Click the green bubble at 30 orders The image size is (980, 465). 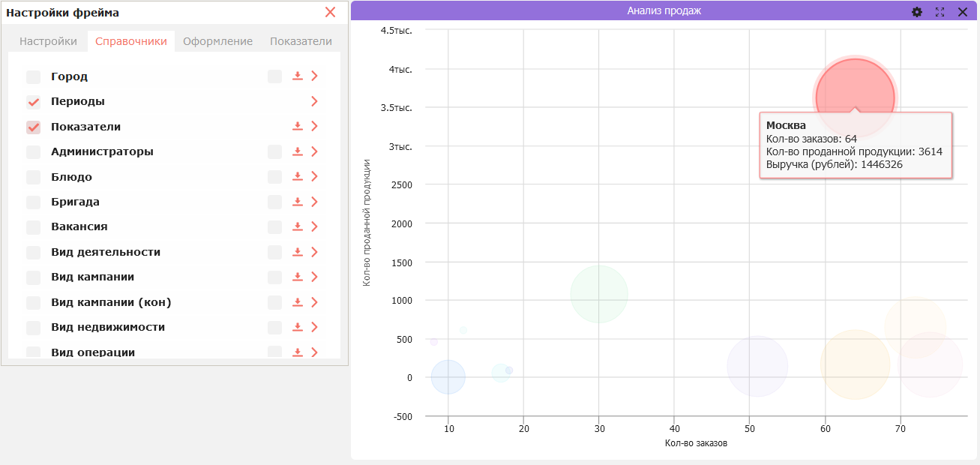pyautogui.click(x=599, y=294)
